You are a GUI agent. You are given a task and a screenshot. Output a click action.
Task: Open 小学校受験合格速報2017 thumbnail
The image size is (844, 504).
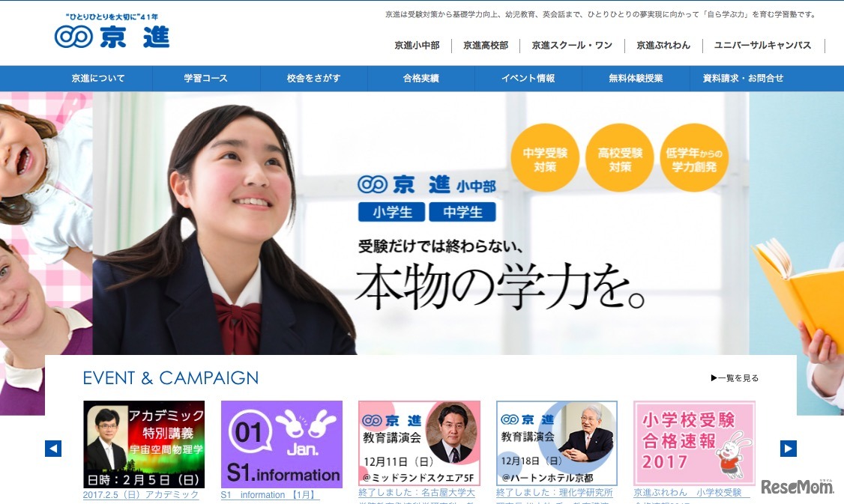694,443
